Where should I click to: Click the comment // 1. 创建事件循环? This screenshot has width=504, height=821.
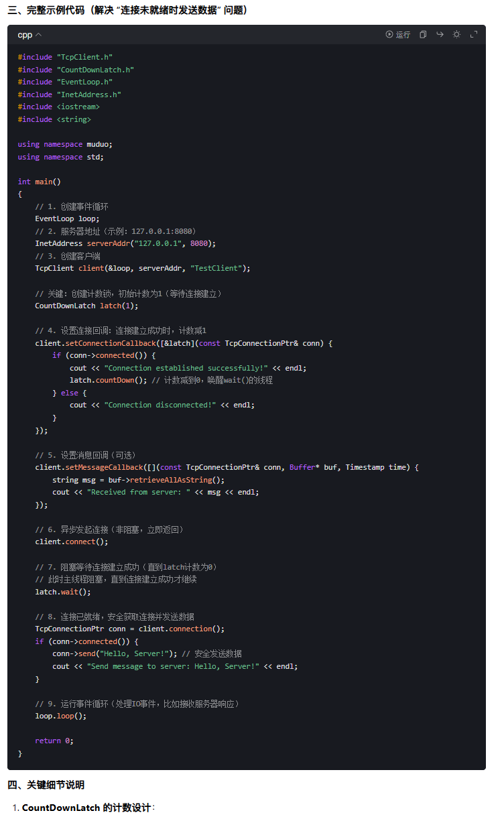(x=72, y=206)
